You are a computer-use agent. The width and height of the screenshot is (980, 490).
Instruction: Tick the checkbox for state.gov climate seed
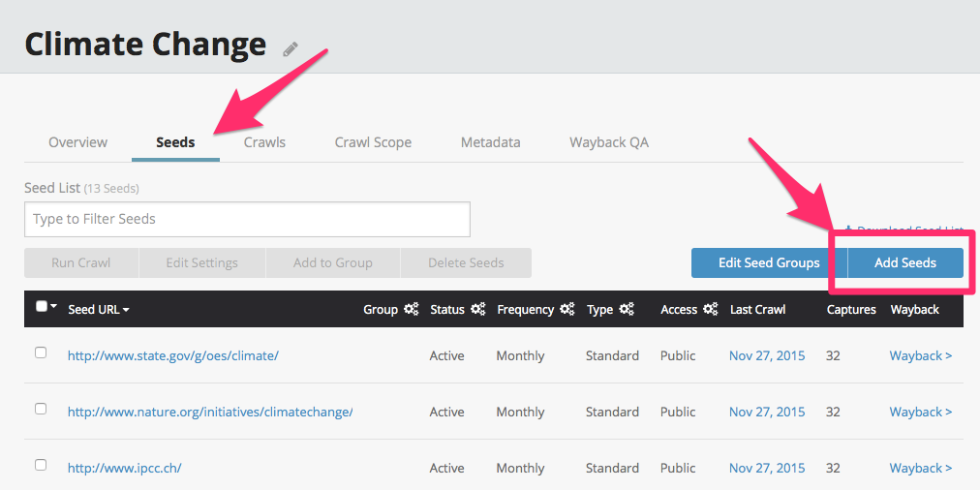(x=41, y=353)
